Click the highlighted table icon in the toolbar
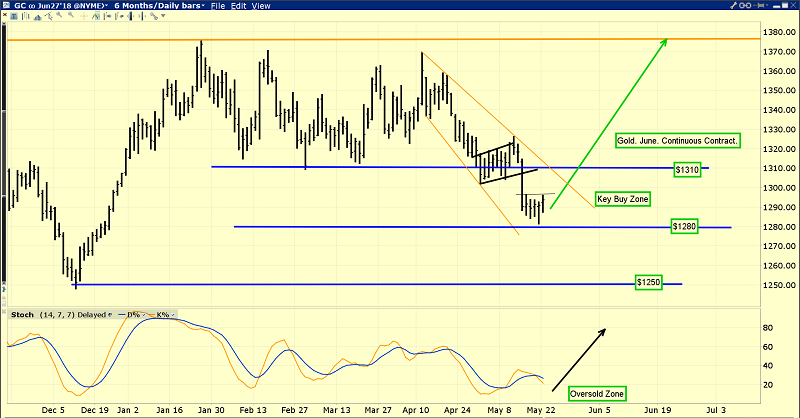This screenshot has height=418, width=800. [14, 16]
